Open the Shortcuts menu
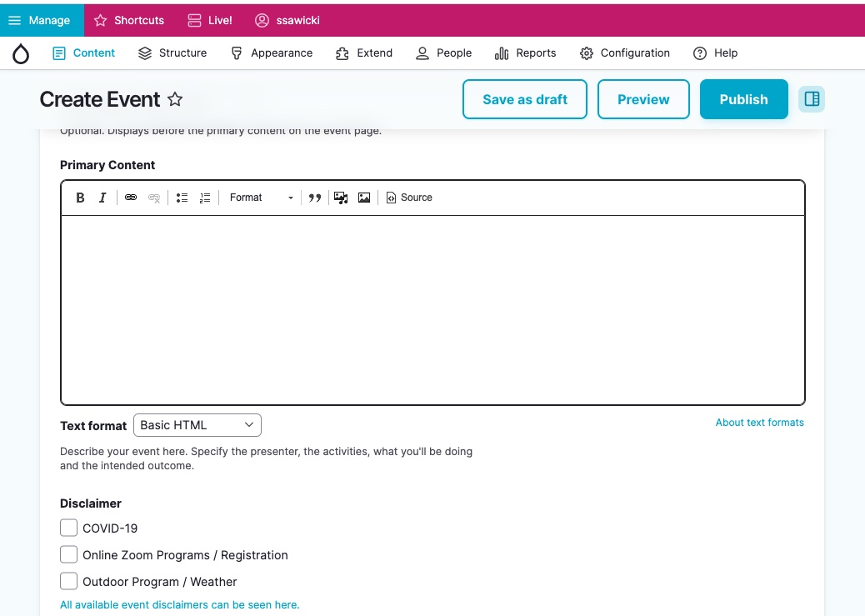865x616 pixels. [x=129, y=21]
